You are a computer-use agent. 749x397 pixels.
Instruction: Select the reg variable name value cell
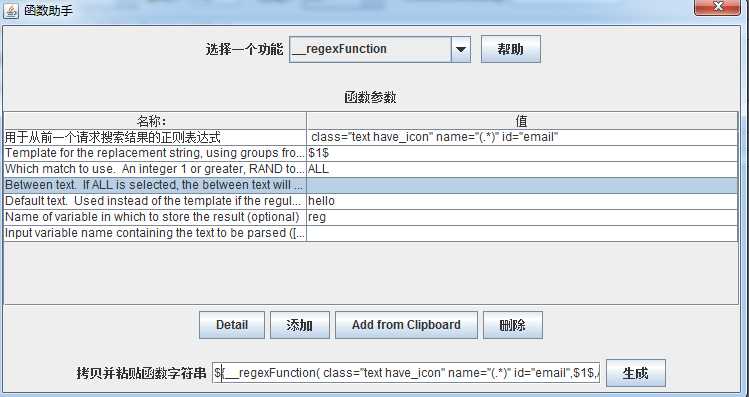tap(522, 217)
